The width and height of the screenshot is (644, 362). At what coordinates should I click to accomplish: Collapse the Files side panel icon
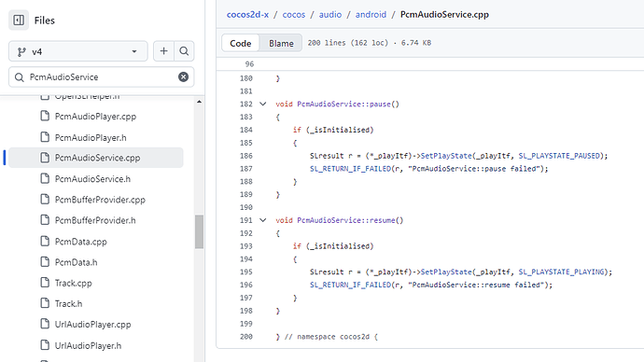pos(19,21)
